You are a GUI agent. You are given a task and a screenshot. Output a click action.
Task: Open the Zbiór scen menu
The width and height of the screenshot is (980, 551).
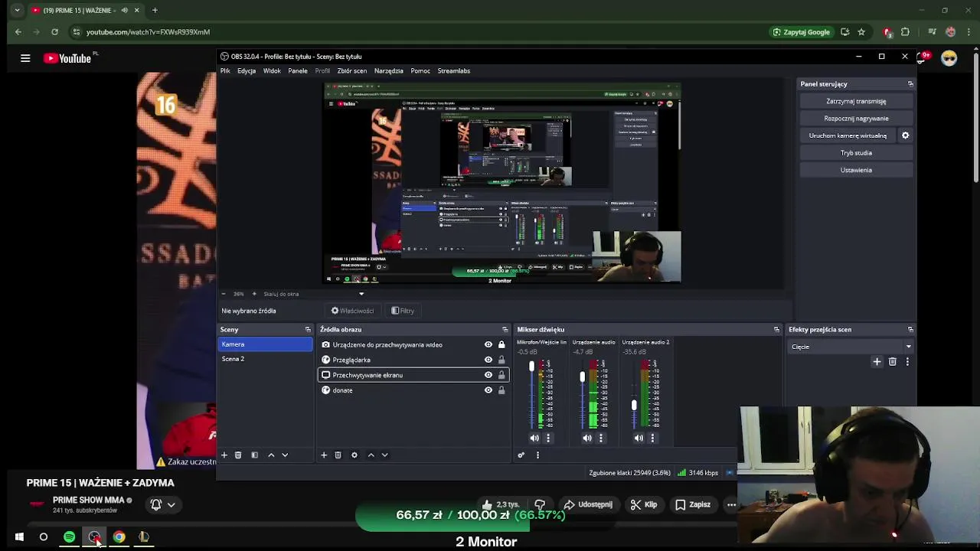coord(352,71)
